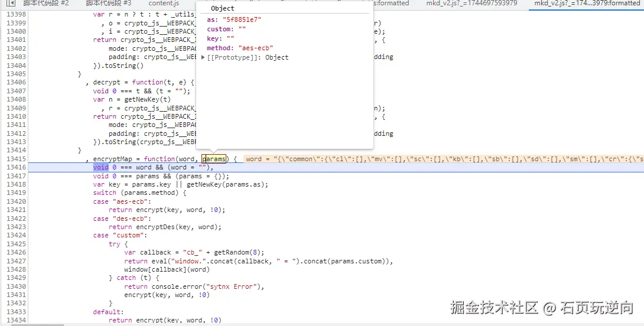Click the horizontal scrollbar thumb
This screenshot has height=326, width=644.
tap(37, 325)
